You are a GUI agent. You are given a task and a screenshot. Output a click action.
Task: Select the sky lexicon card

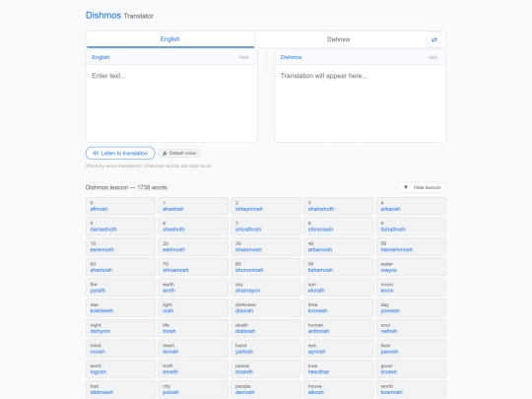tap(266, 288)
